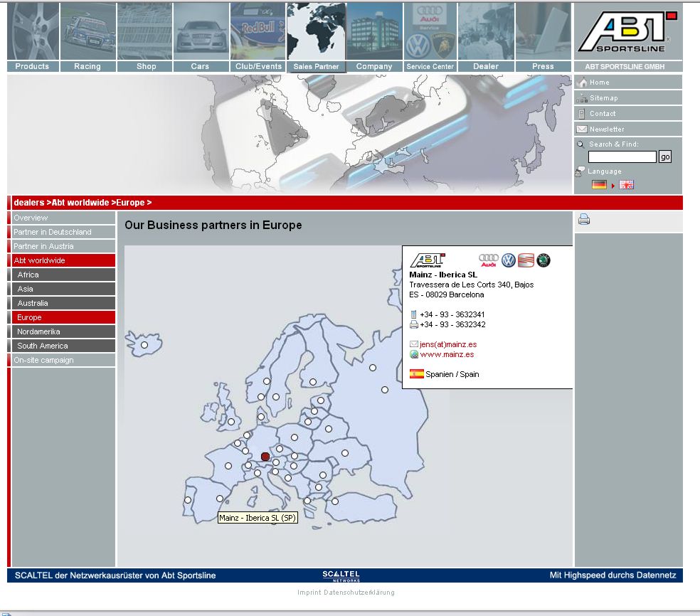This screenshot has height=616, width=700.
Task: Click the Contact page icon
Action: coord(581,114)
